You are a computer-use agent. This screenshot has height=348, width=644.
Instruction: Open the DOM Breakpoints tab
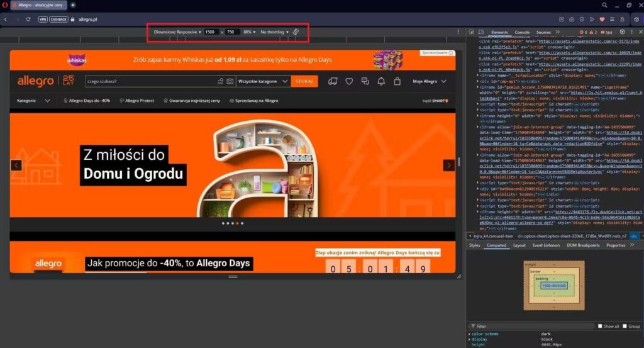tap(583, 245)
